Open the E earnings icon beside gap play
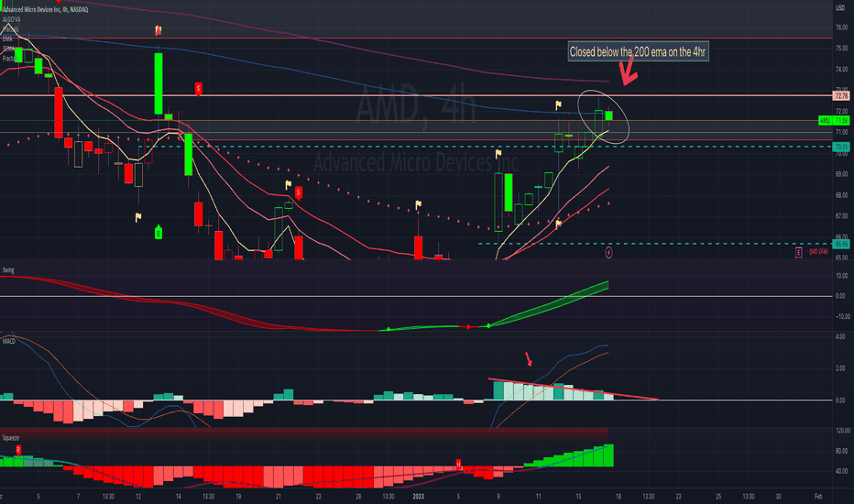 coord(798,252)
